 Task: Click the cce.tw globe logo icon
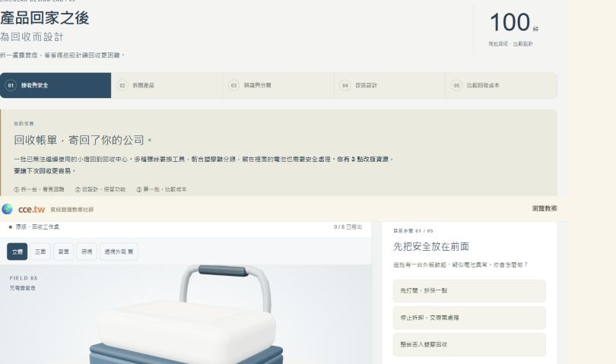7,209
